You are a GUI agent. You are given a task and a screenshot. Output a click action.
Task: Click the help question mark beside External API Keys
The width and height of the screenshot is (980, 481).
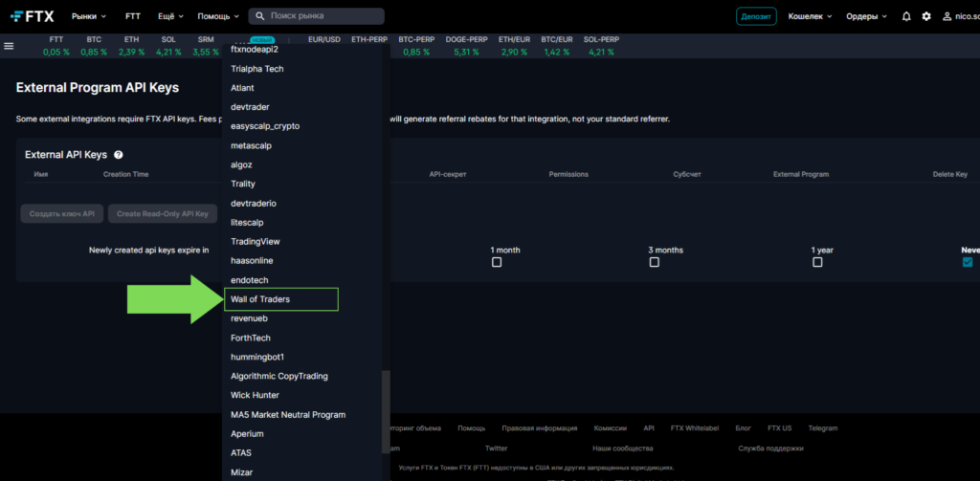click(x=119, y=155)
